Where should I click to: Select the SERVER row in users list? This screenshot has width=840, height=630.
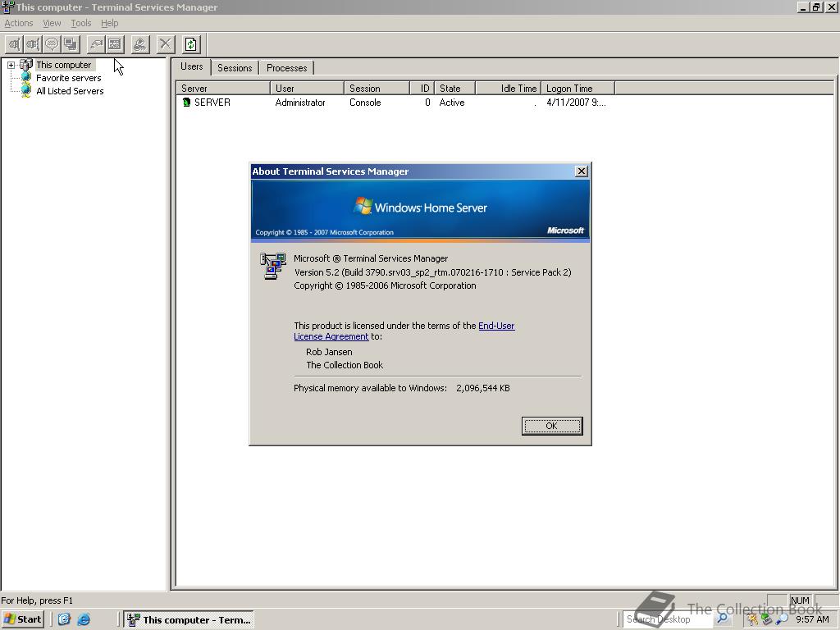396,103
